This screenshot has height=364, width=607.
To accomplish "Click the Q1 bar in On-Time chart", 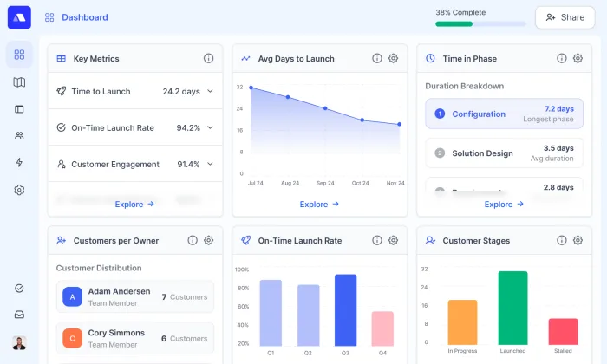I will tap(271, 313).
